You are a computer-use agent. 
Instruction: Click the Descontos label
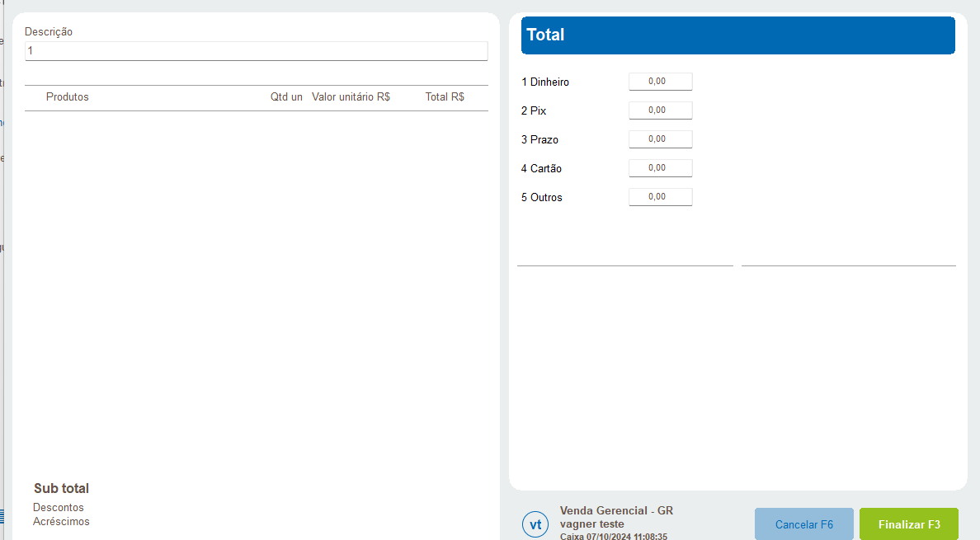(x=59, y=508)
